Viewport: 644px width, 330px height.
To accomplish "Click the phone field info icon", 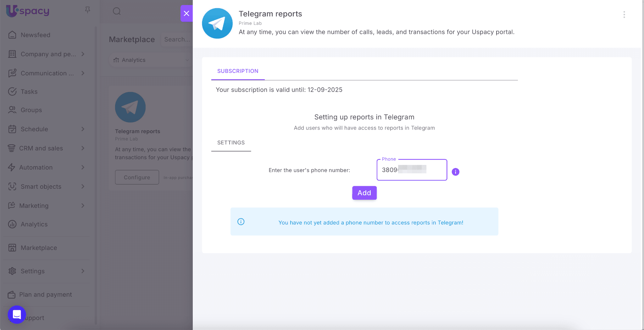I will tap(455, 172).
